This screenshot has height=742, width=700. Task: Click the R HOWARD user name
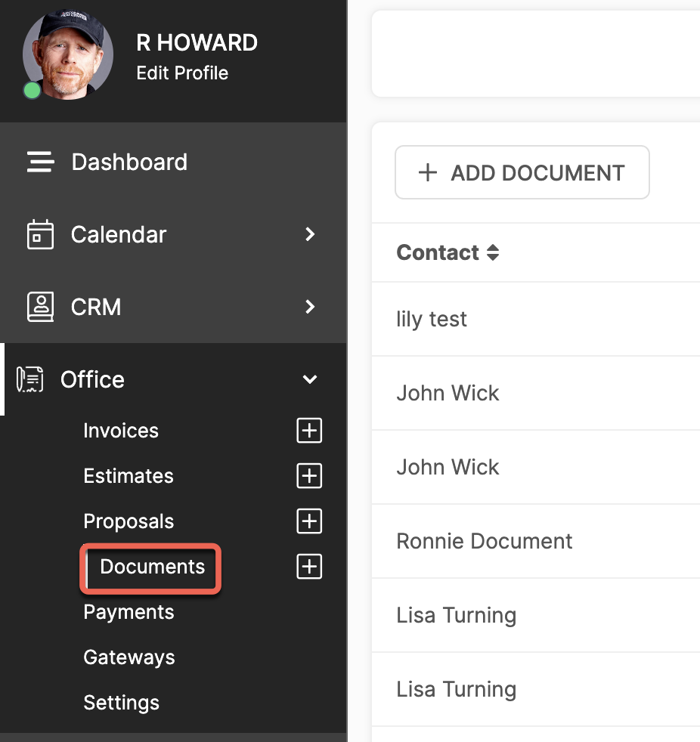pos(197,42)
